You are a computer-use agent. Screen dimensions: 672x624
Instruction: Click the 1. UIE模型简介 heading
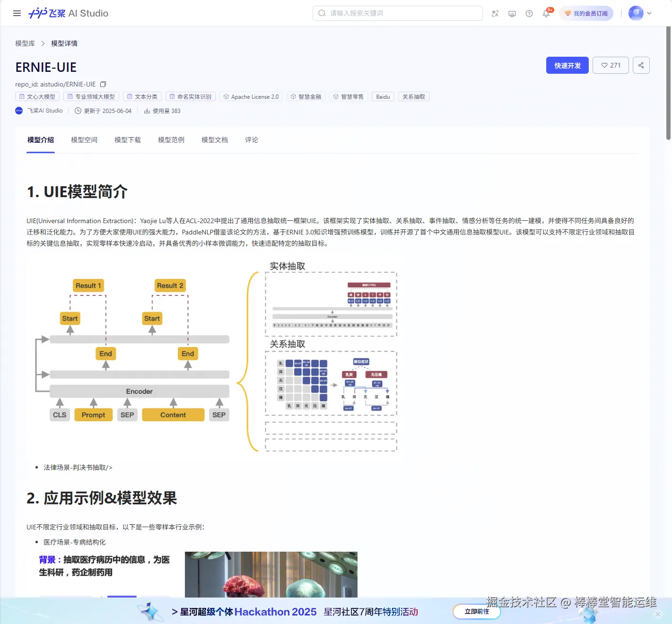tap(77, 192)
